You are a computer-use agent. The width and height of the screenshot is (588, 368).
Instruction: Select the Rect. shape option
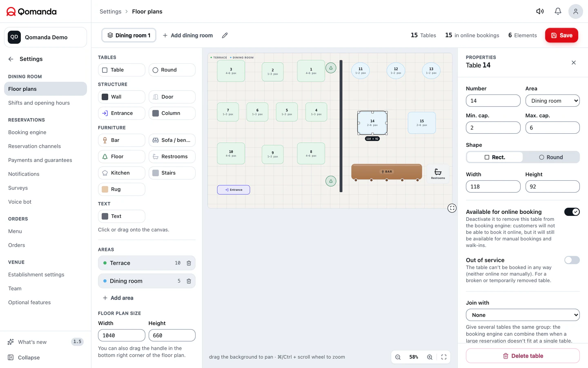(495, 157)
